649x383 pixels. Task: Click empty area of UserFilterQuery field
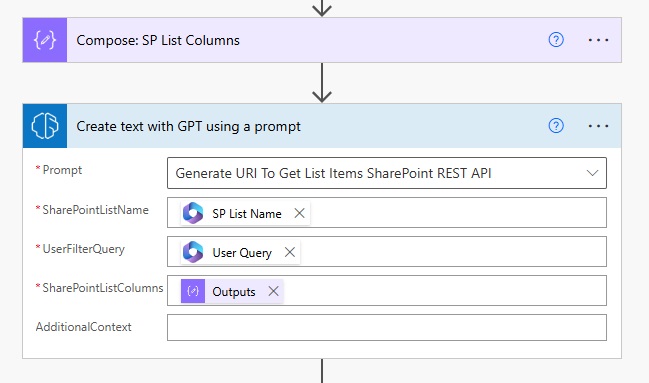[453, 252]
